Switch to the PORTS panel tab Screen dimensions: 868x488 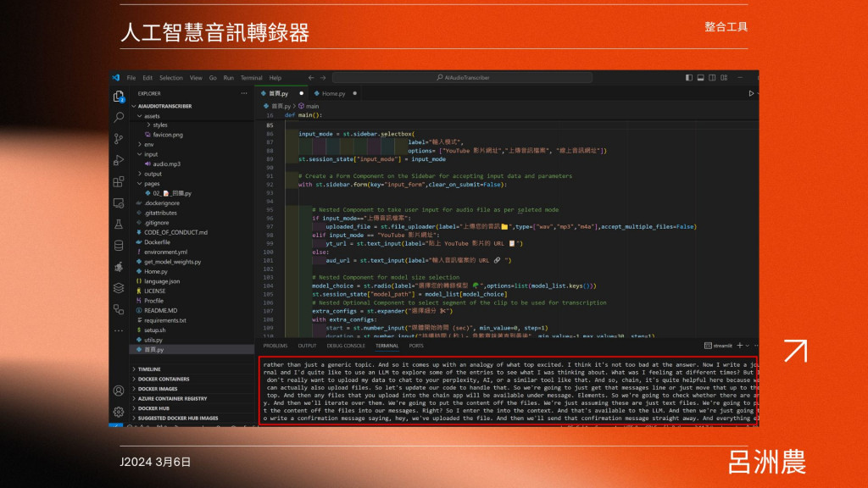coord(416,346)
